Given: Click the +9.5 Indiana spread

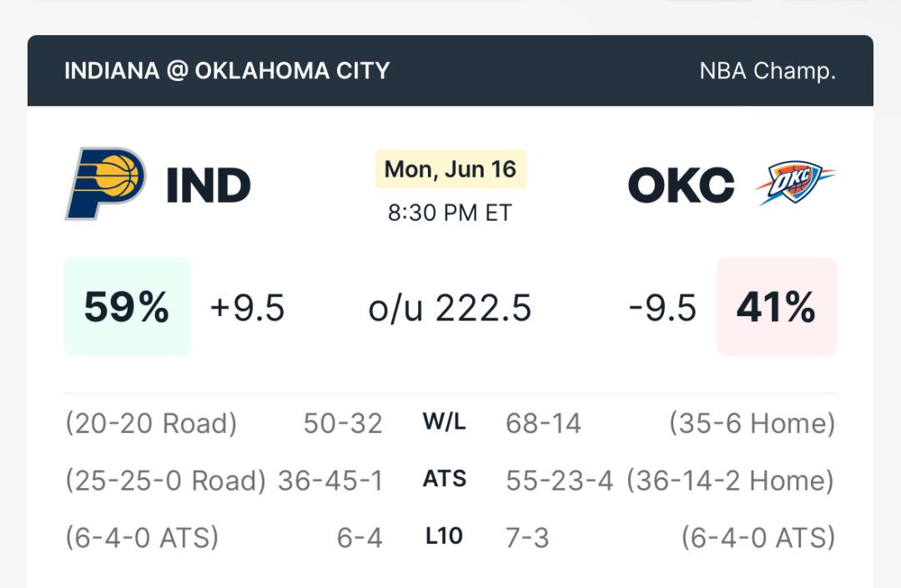Looking at the screenshot, I should click(247, 308).
